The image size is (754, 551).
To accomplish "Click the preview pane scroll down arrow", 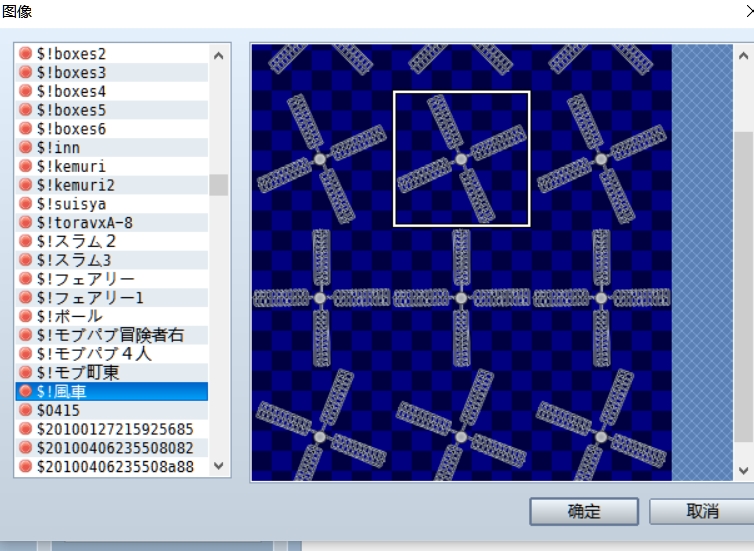I will point(743,470).
